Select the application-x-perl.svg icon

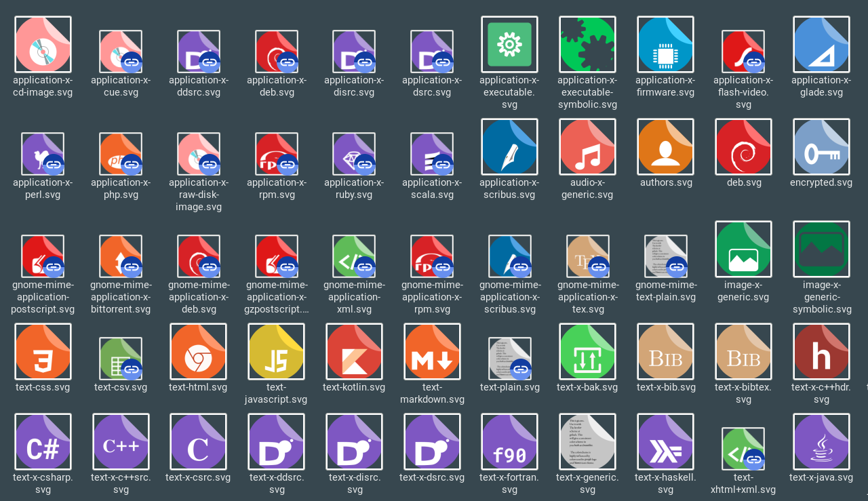point(43,154)
